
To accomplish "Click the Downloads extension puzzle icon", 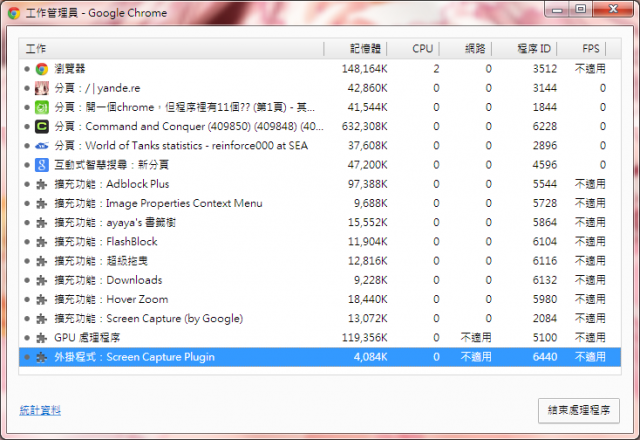I will click(x=42, y=280).
